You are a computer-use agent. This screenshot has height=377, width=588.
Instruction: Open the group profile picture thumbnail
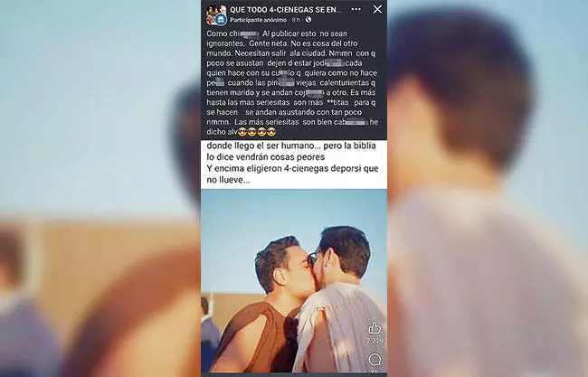215,14
